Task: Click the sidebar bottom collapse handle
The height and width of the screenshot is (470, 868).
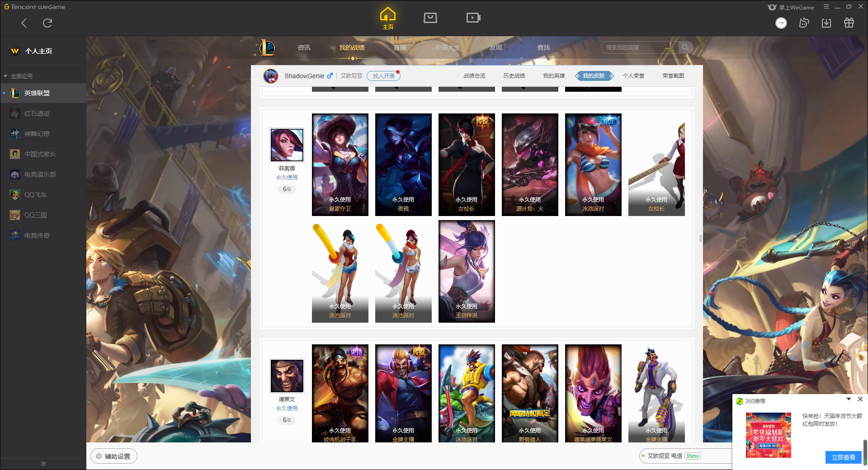Action: click(43, 464)
